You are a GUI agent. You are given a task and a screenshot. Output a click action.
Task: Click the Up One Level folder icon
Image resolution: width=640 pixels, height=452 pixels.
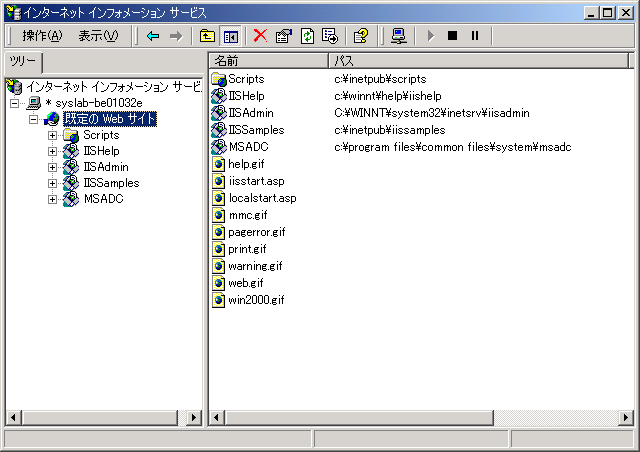[207, 36]
